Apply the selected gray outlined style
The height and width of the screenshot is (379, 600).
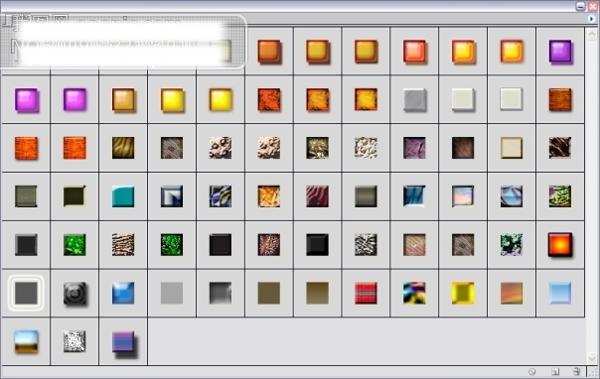[26, 293]
